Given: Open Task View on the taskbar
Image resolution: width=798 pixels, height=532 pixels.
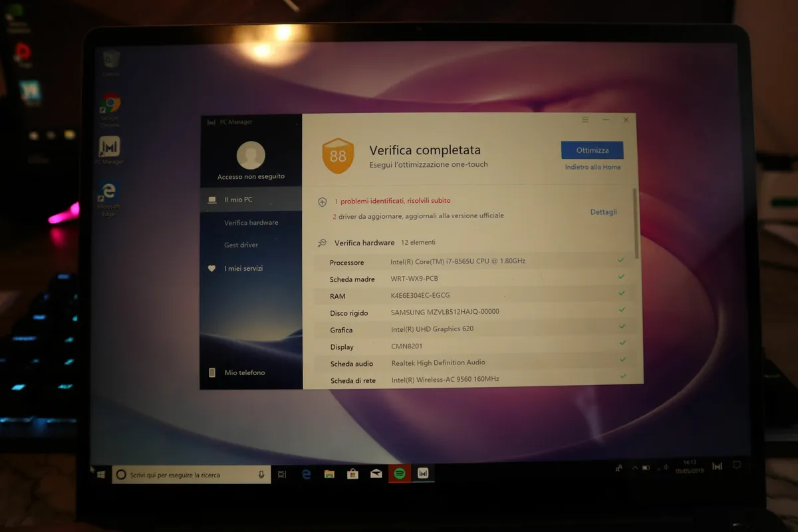Looking at the screenshot, I should (282, 474).
